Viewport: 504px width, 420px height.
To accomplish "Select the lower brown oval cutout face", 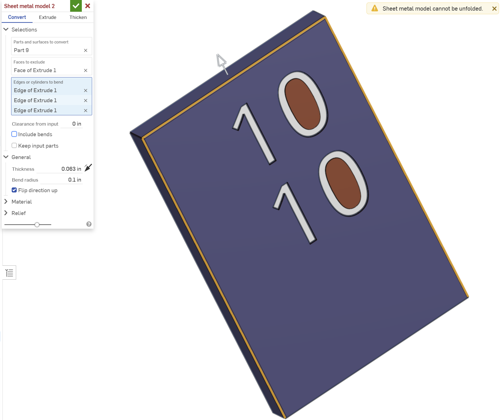I will tap(343, 183).
